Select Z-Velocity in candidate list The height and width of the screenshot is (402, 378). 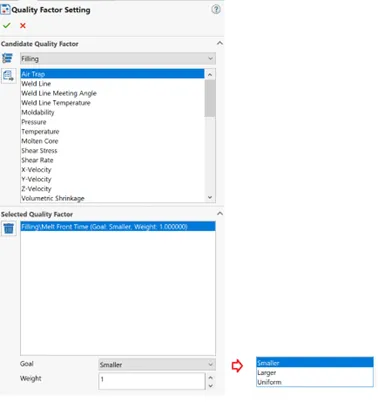[x=112, y=189]
